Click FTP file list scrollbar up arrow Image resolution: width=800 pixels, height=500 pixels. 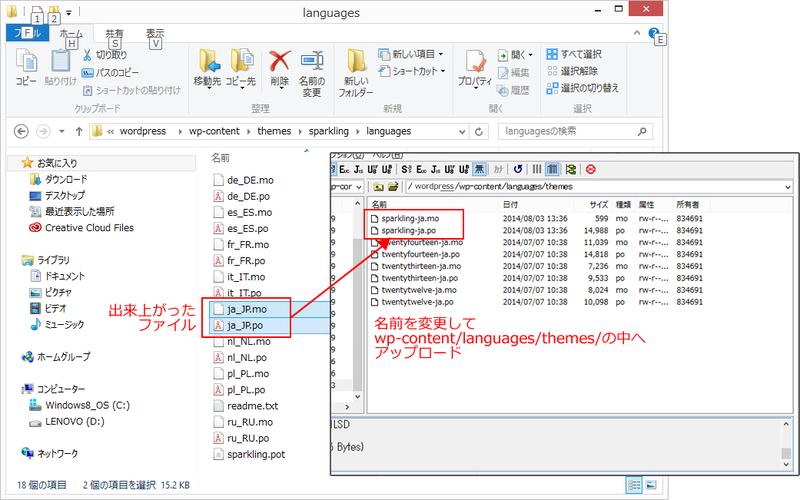(x=357, y=204)
